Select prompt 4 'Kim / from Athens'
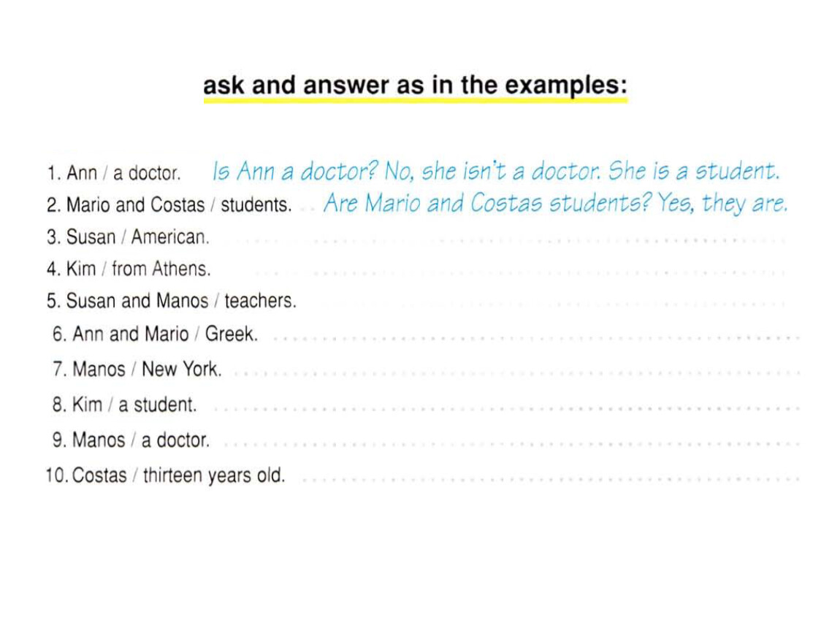840x631 pixels. coord(129,269)
